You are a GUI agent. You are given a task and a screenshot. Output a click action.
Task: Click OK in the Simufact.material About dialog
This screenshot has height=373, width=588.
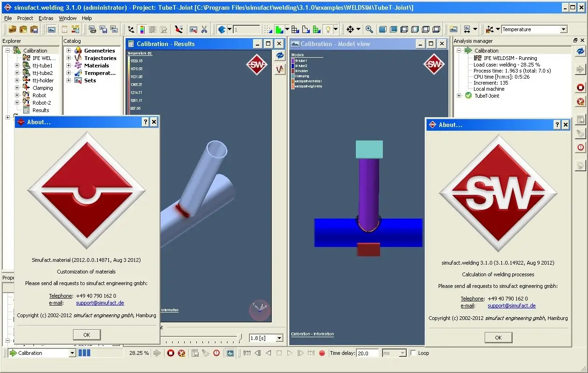tap(87, 335)
